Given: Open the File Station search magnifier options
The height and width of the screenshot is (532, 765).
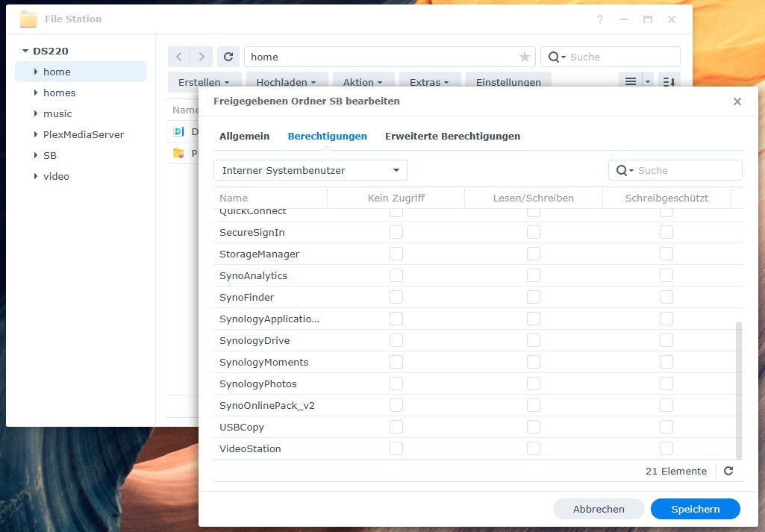Looking at the screenshot, I should point(557,57).
